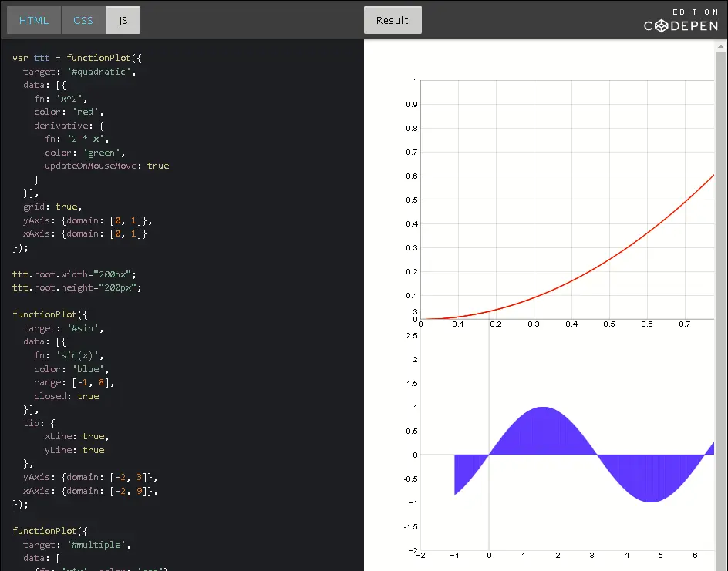Click the code line "target: '#multiple',"
Image resolution: width=728 pixels, height=571 pixels.
click(x=76, y=545)
